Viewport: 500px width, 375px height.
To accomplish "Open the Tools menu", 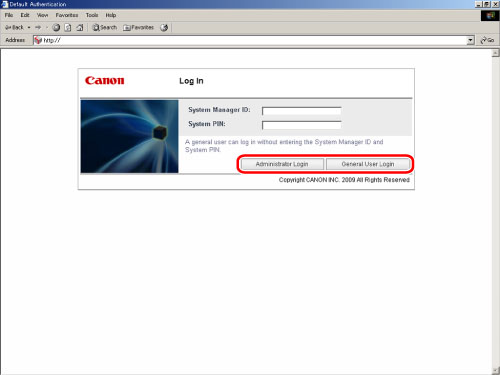I will click(x=92, y=15).
